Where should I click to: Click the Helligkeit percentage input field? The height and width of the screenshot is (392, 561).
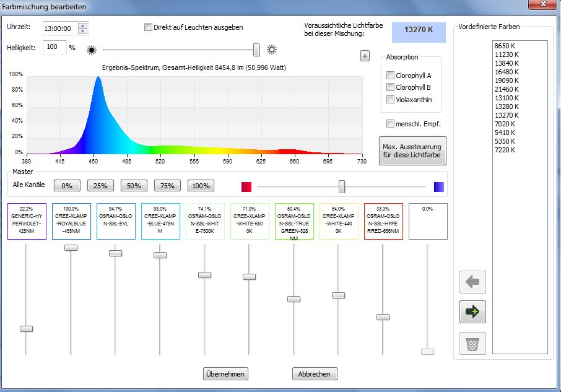54,47
